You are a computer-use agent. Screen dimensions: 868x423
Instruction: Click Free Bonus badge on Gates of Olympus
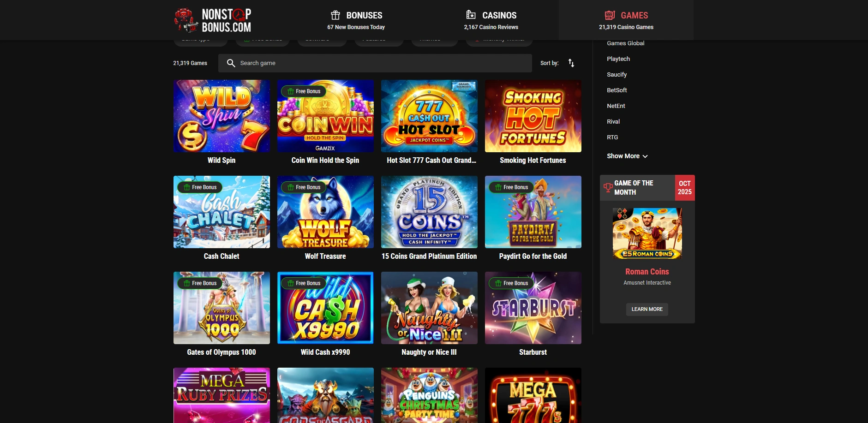[x=200, y=283]
